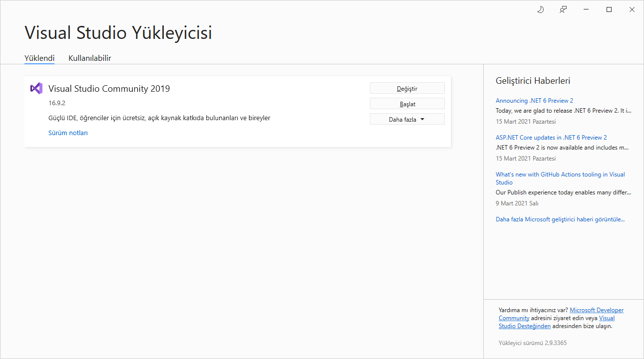Read Announcing .NET 6 Preview 2 article
This screenshot has height=359, width=644.
[534, 101]
